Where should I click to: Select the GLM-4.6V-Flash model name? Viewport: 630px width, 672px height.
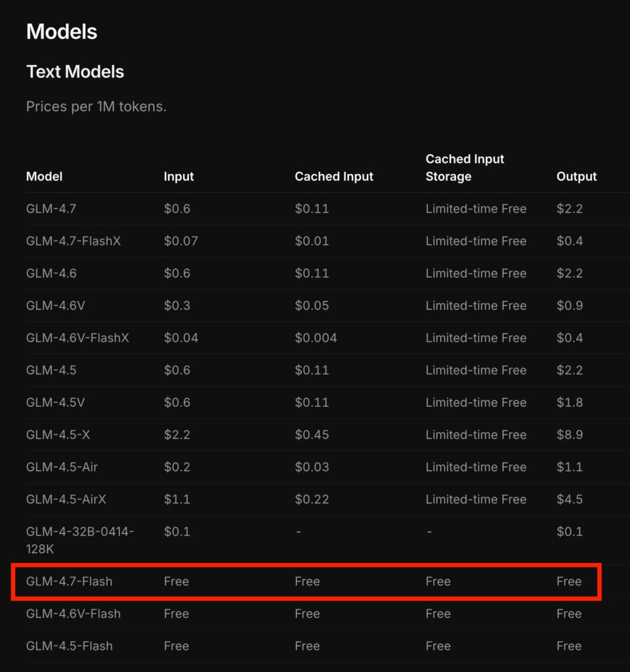73,614
